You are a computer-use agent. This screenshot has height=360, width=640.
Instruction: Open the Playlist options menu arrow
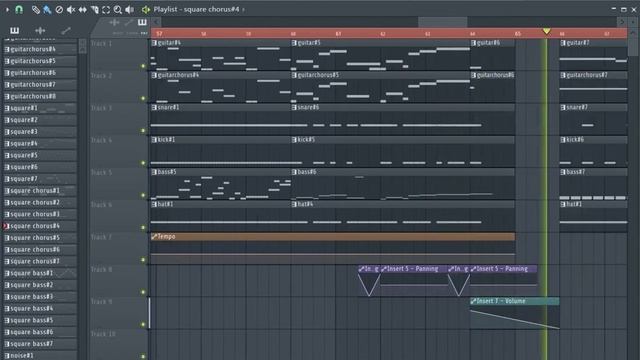[x=7, y=9]
